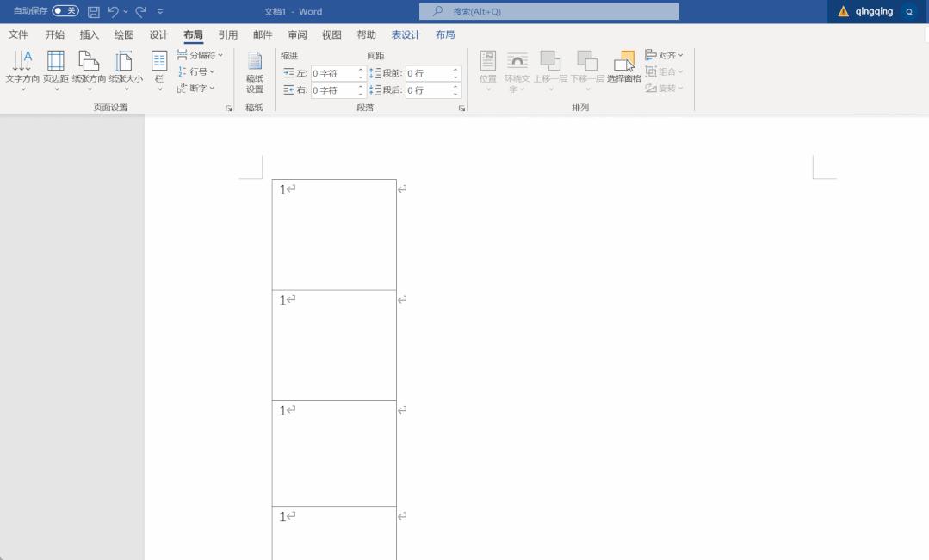
Task: Click the search box in title bar
Action: tap(549, 12)
